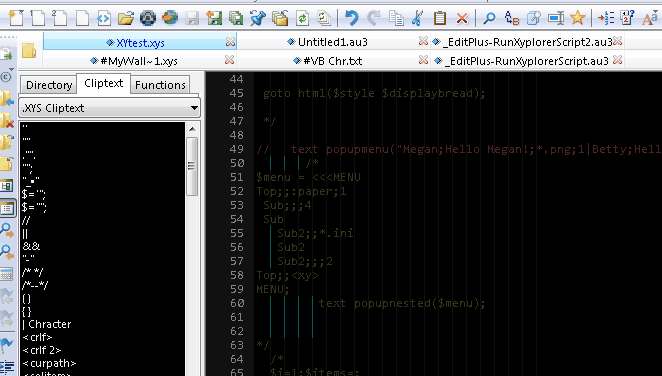This screenshot has width=662, height=376.
Task: Click the blue pushpin icon
Action: pyautogui.click(x=258, y=18)
